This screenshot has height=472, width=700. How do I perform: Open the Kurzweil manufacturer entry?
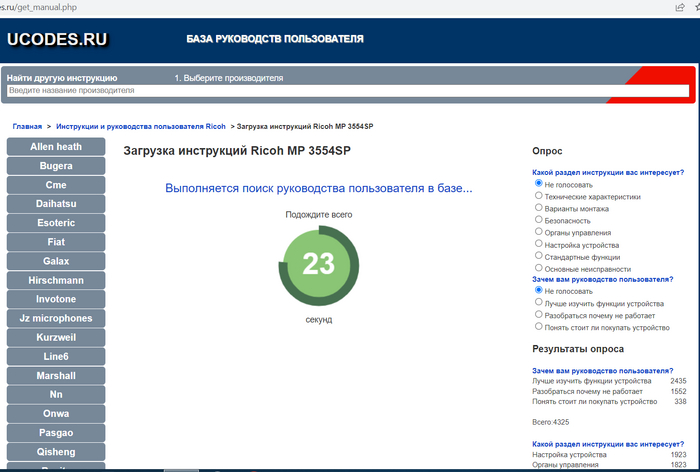(x=56, y=338)
